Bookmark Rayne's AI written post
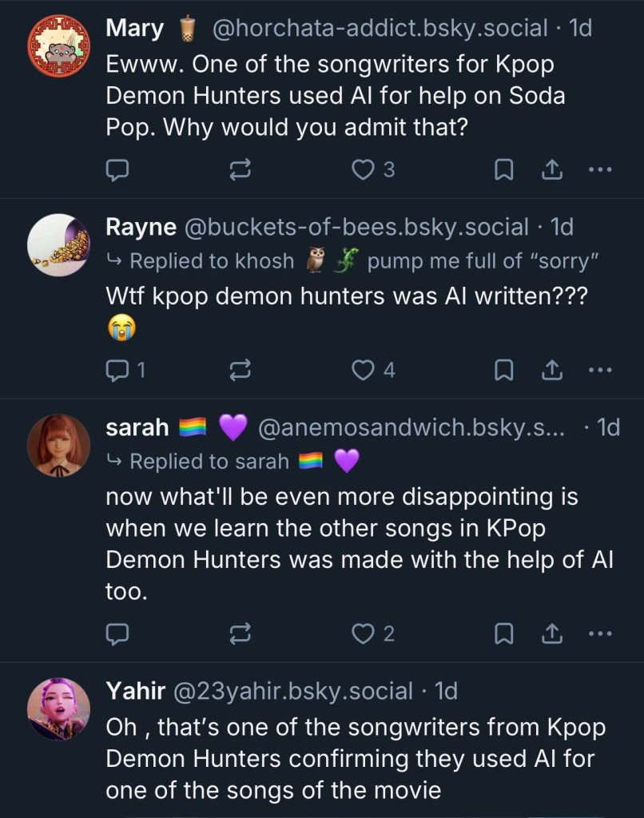 pyautogui.click(x=503, y=370)
